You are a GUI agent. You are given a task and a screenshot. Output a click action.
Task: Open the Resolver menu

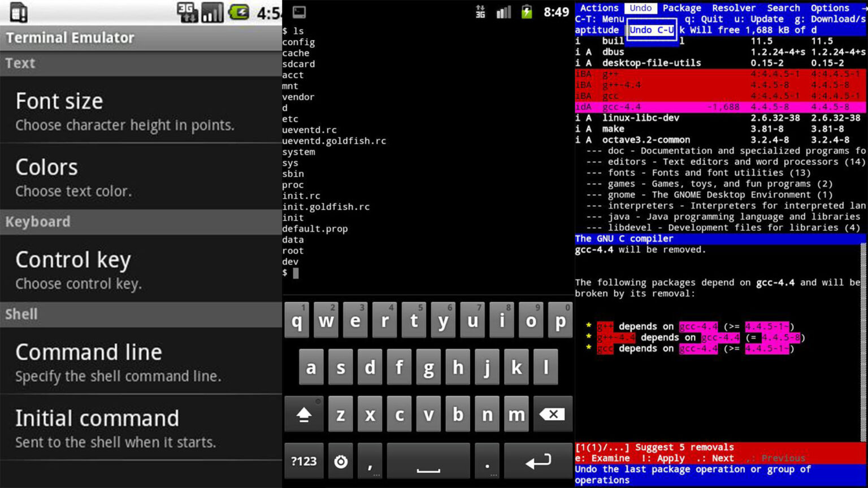coord(734,8)
